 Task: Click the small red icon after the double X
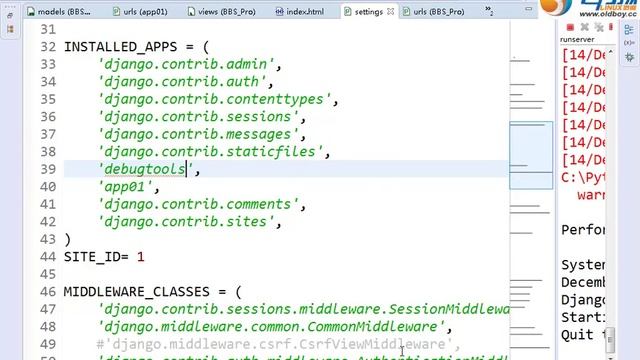[x=611, y=27]
